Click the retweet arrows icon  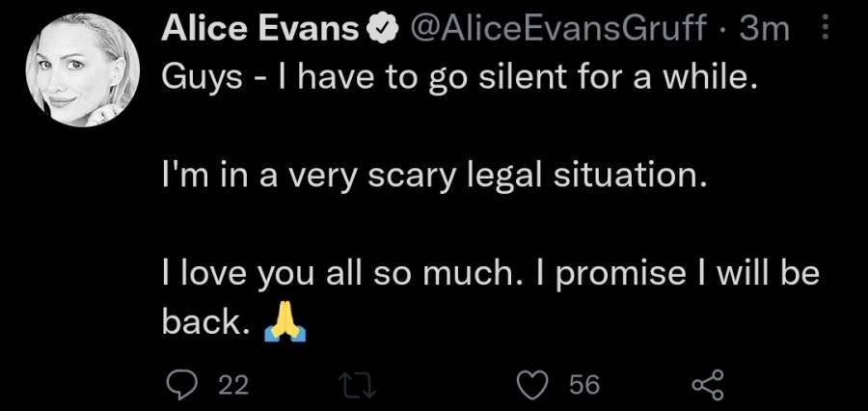click(357, 384)
